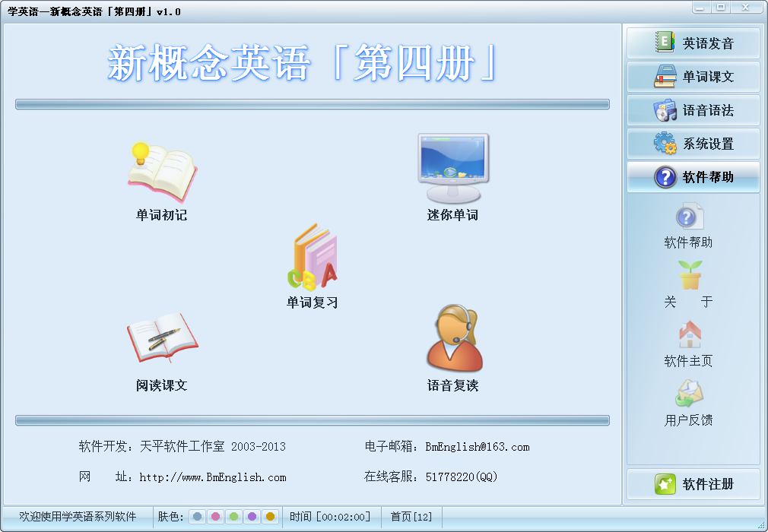Click the 首页[12] status entry
Image resolution: width=768 pixels, height=532 pixels.
pyautogui.click(x=411, y=517)
